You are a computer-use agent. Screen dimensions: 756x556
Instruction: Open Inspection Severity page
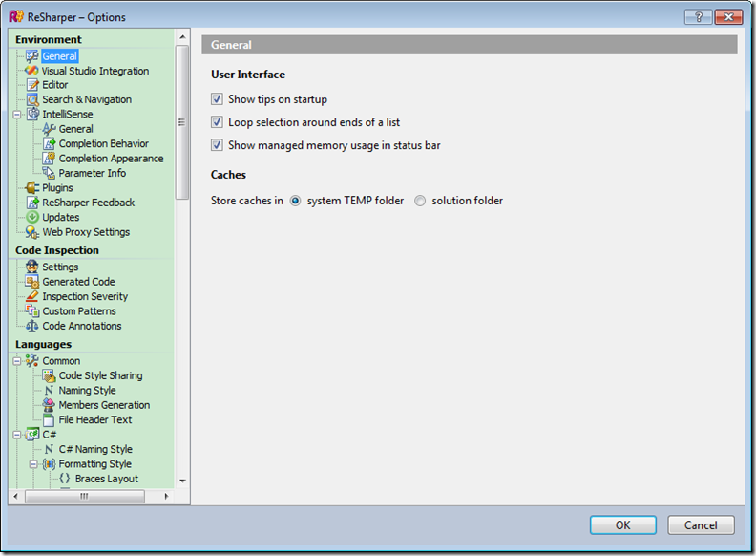click(85, 296)
